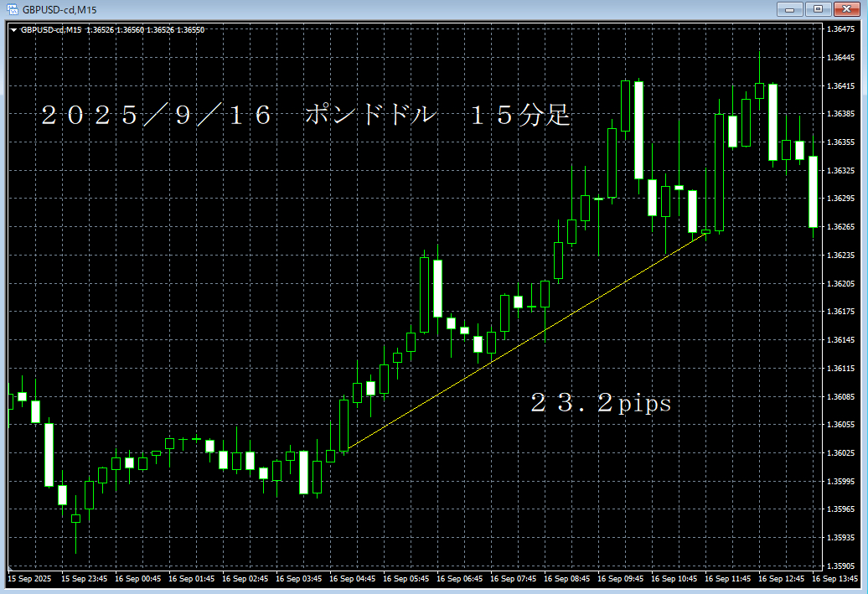
Task: Click the "16 Sep 00:45" time axis label
Action: pos(138,578)
